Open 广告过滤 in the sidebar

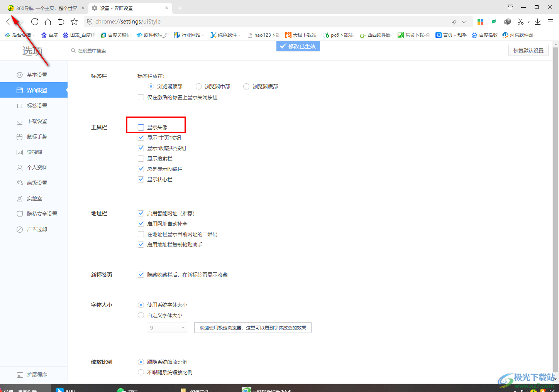34,229
